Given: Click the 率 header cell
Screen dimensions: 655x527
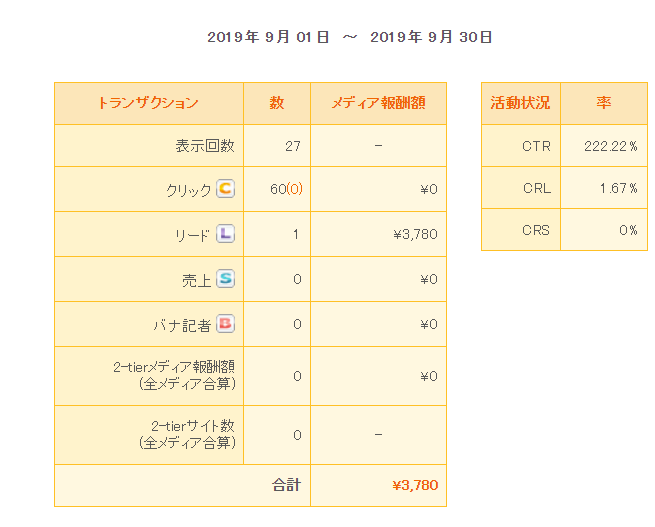Looking at the screenshot, I should pyautogui.click(x=604, y=103).
